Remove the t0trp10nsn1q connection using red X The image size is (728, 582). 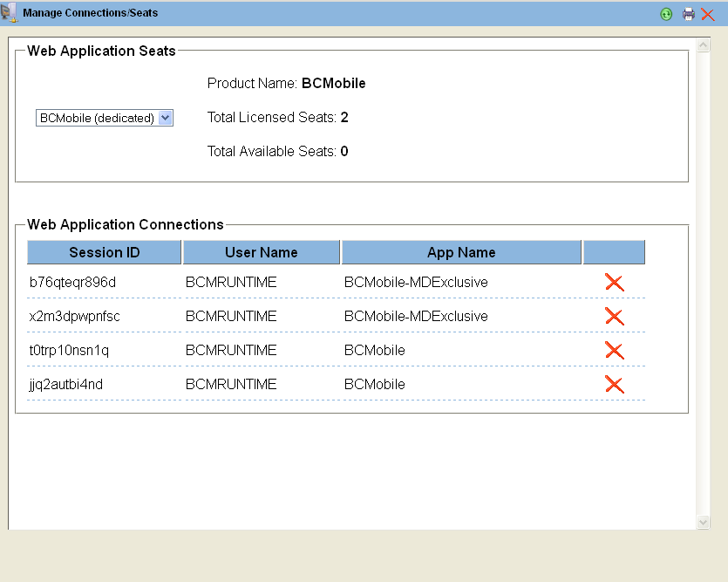tap(615, 350)
